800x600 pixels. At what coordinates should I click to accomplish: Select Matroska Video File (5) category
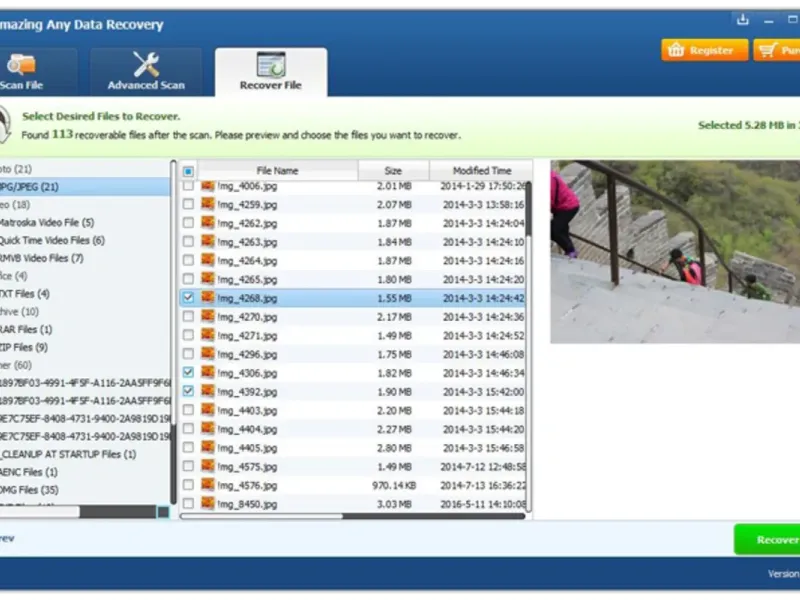pos(47,222)
